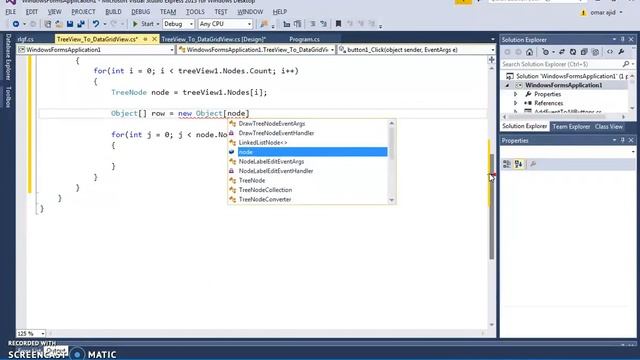Switch to TreeView_To_DataGridView.cs [Design] tab

tap(214, 39)
